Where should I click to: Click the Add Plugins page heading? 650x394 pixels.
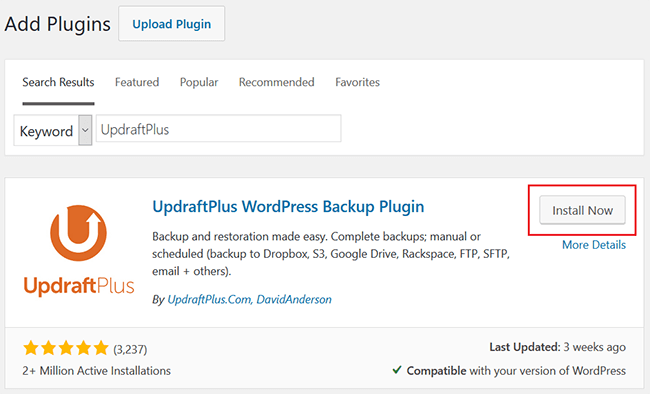click(58, 24)
